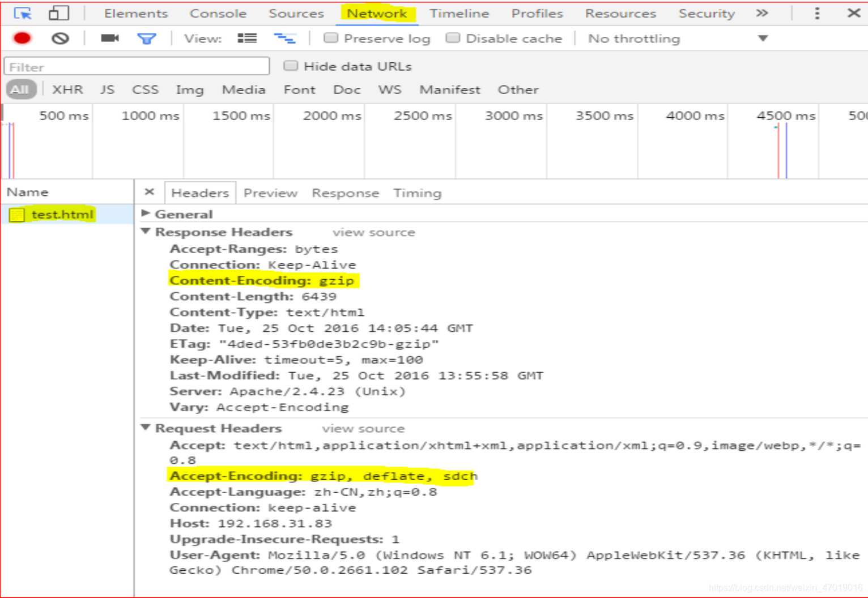Select the Network tab
The width and height of the screenshot is (868, 598).
click(377, 14)
